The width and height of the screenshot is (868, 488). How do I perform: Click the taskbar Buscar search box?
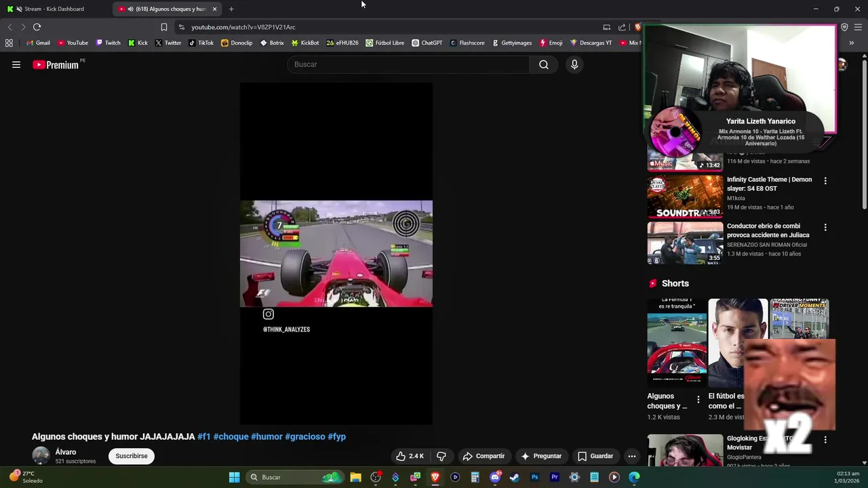point(295,477)
